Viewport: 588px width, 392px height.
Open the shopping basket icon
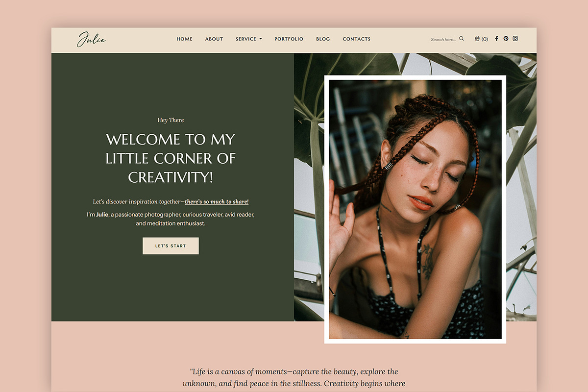[477, 39]
